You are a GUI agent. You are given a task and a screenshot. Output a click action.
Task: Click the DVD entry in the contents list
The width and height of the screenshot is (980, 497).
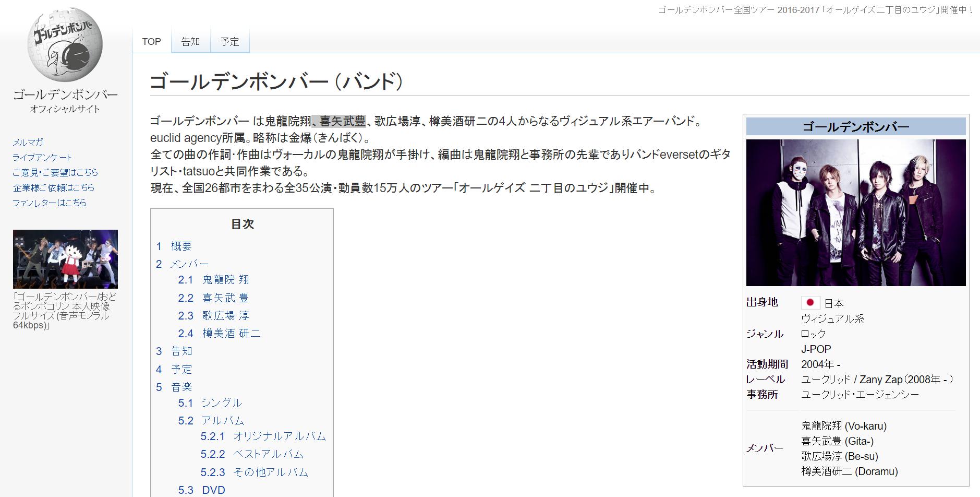213,490
